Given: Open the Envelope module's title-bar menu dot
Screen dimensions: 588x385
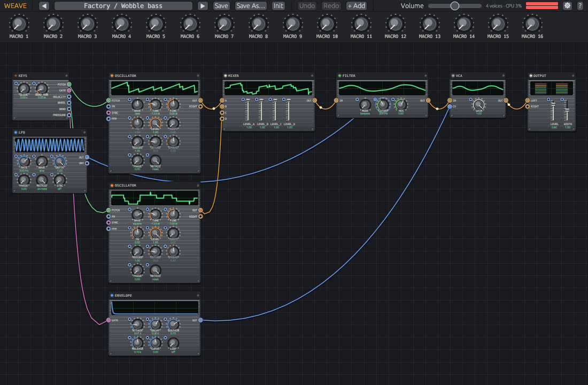Looking at the screenshot, I should point(198,295).
